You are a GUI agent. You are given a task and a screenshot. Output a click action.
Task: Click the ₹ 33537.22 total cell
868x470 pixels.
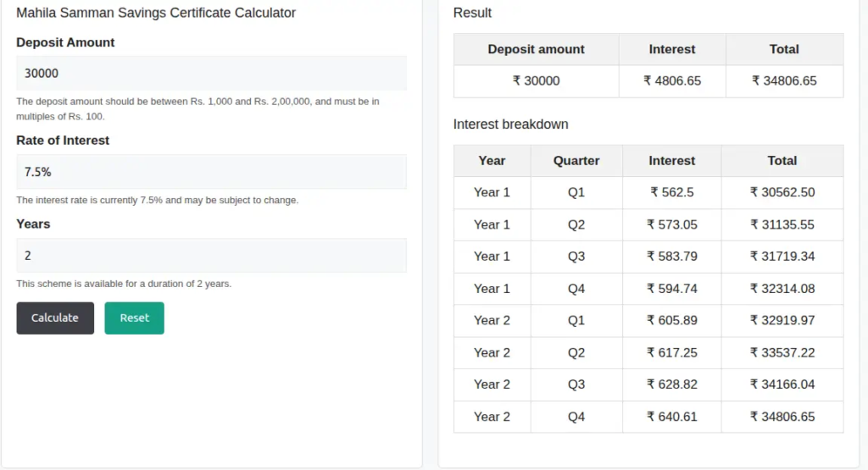782,353
